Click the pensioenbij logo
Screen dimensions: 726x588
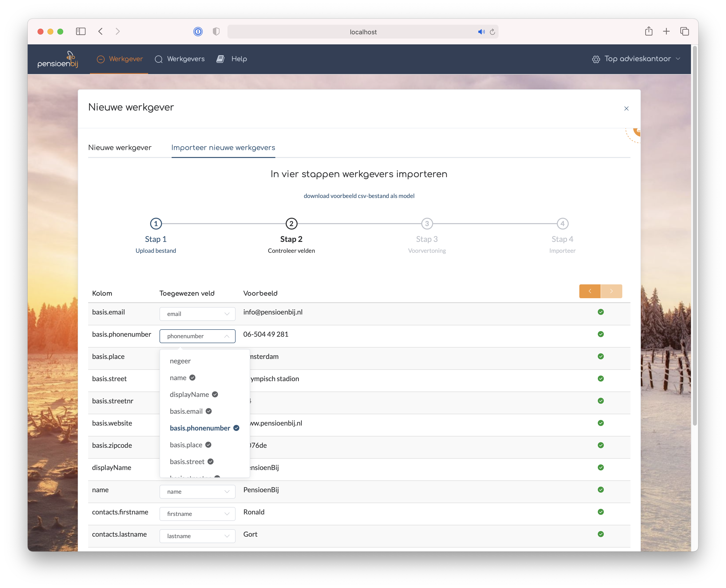[x=58, y=59]
